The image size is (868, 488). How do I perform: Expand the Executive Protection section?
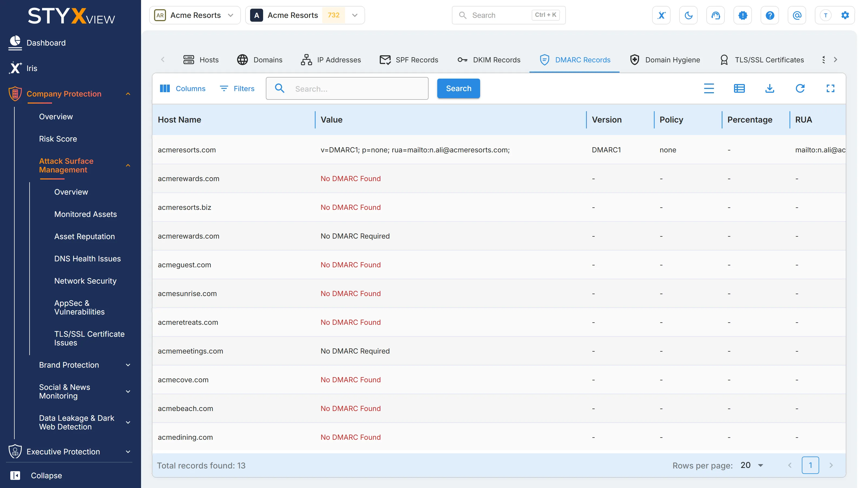click(128, 452)
